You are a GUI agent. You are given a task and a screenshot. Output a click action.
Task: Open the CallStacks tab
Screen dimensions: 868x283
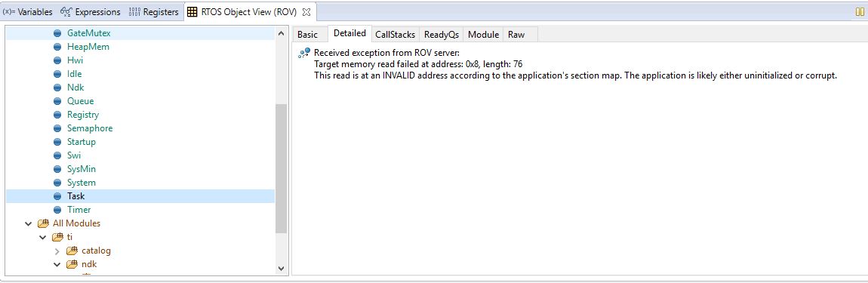click(x=395, y=34)
